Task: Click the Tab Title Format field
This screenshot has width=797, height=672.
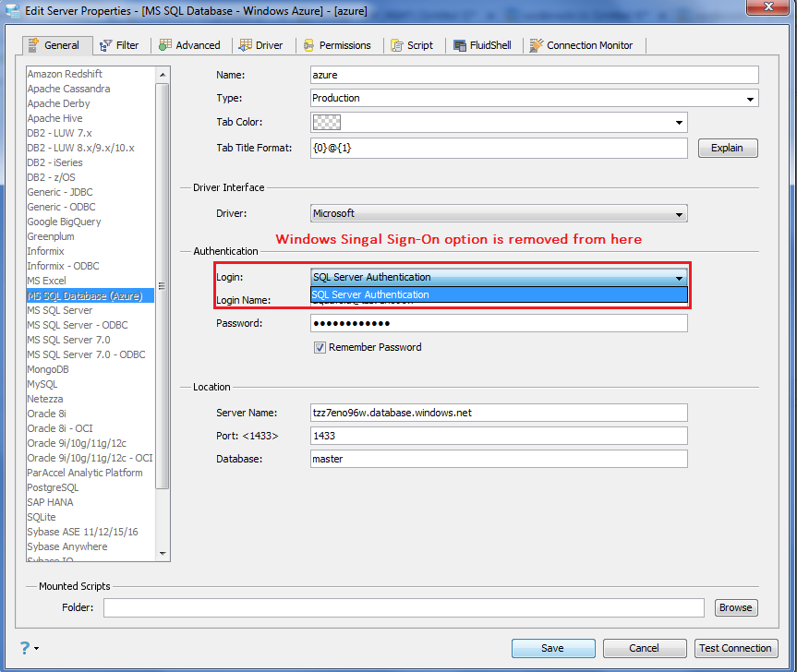Action: (499, 148)
